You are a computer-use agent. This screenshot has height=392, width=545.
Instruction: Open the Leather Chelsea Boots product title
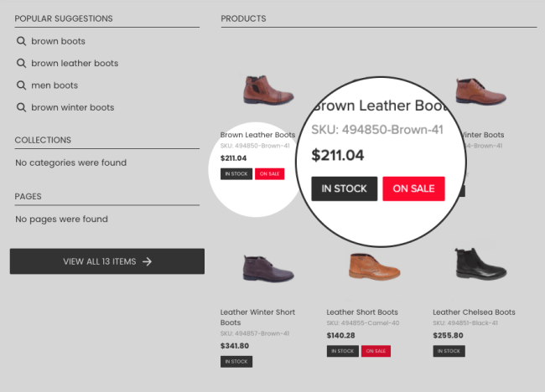(x=474, y=312)
